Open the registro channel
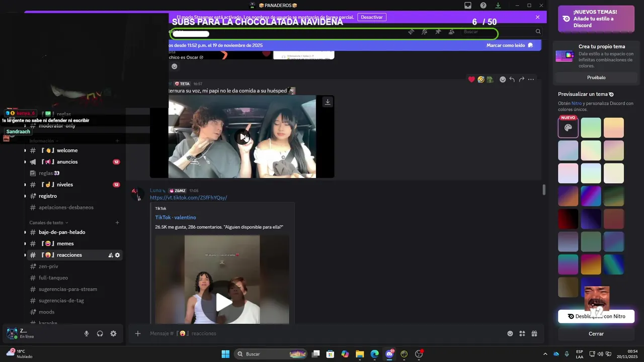The image size is (644, 362). (x=74, y=196)
